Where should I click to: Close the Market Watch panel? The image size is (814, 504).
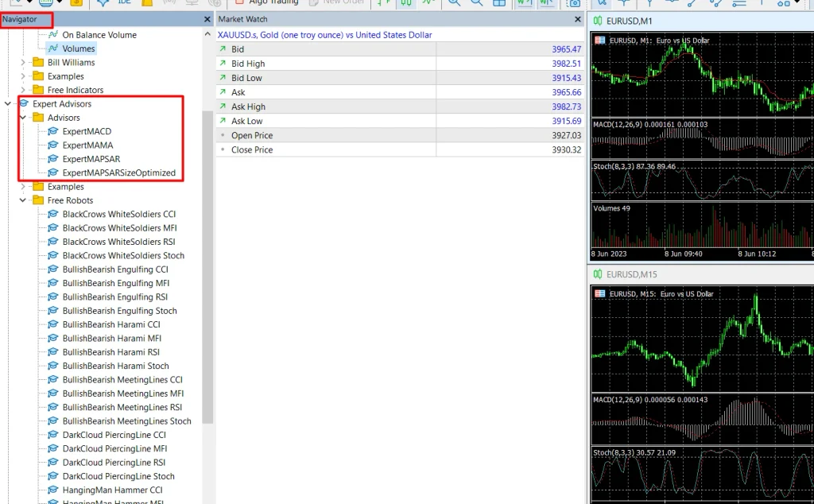click(578, 19)
